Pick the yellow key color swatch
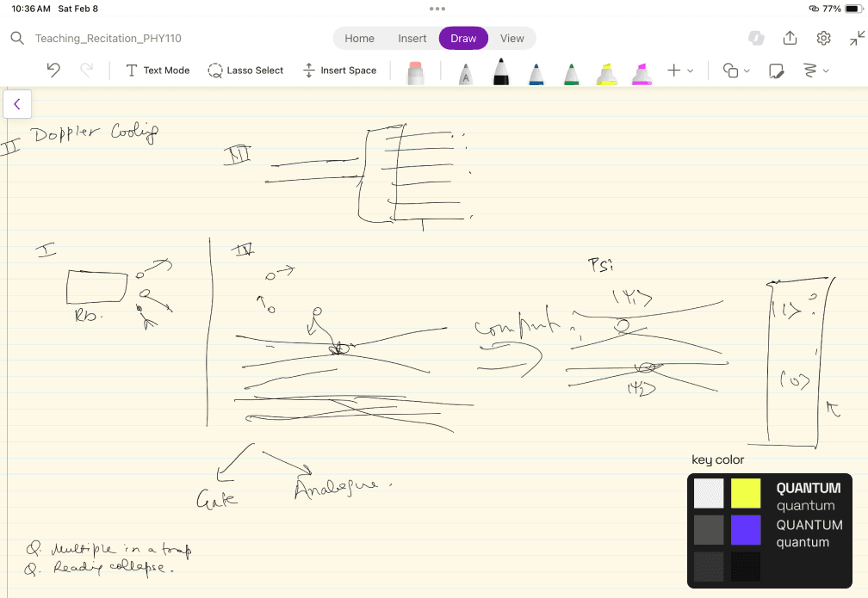 (x=746, y=493)
